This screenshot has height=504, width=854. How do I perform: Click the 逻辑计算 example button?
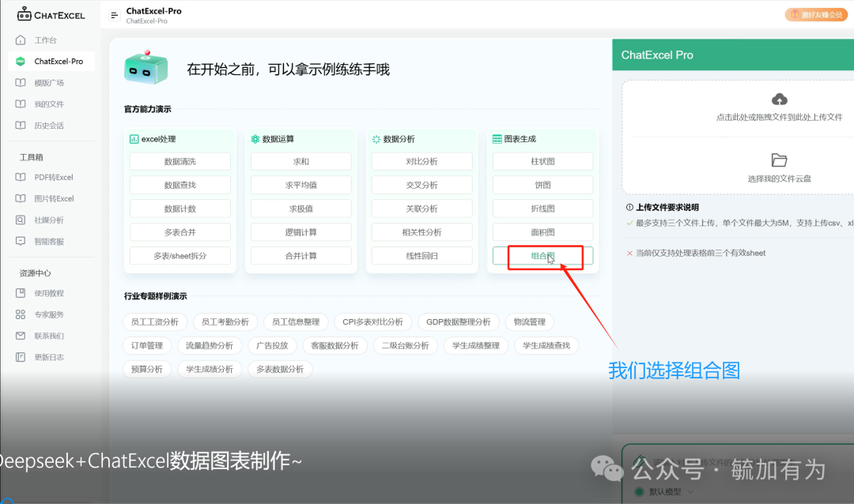point(301,232)
